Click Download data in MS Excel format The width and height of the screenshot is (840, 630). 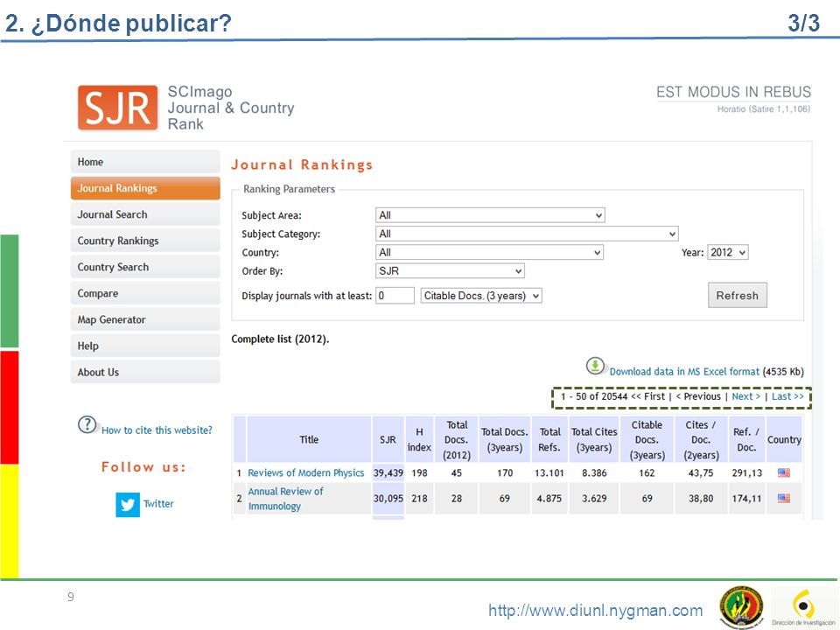pyautogui.click(x=684, y=372)
